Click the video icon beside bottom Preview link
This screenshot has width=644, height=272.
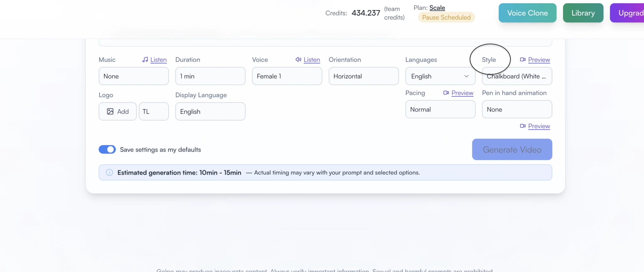523,126
